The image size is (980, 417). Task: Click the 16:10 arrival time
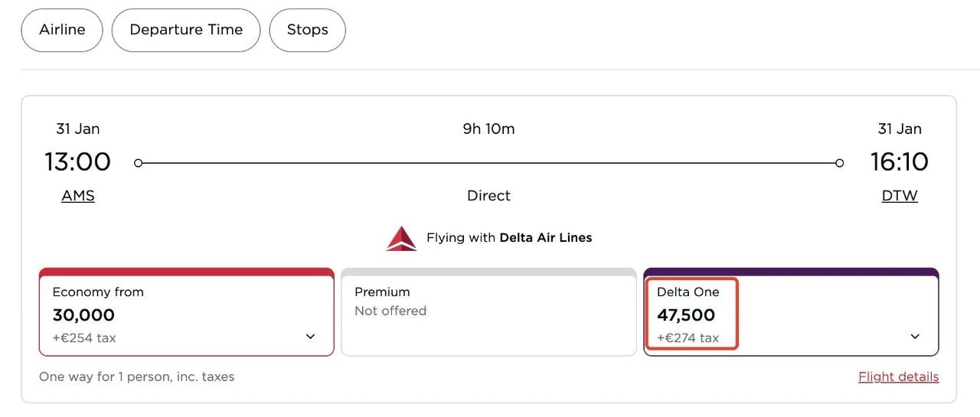tap(899, 162)
